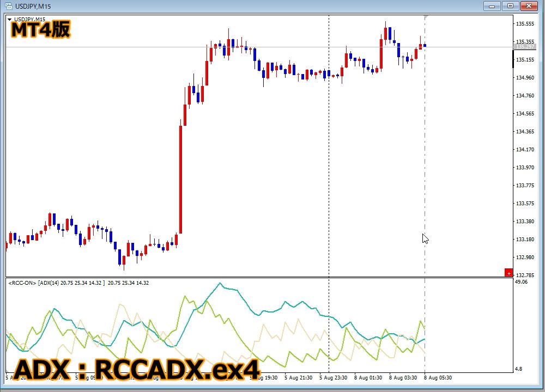
Task: Click the 135.555 price scale label
Action: pos(524,24)
